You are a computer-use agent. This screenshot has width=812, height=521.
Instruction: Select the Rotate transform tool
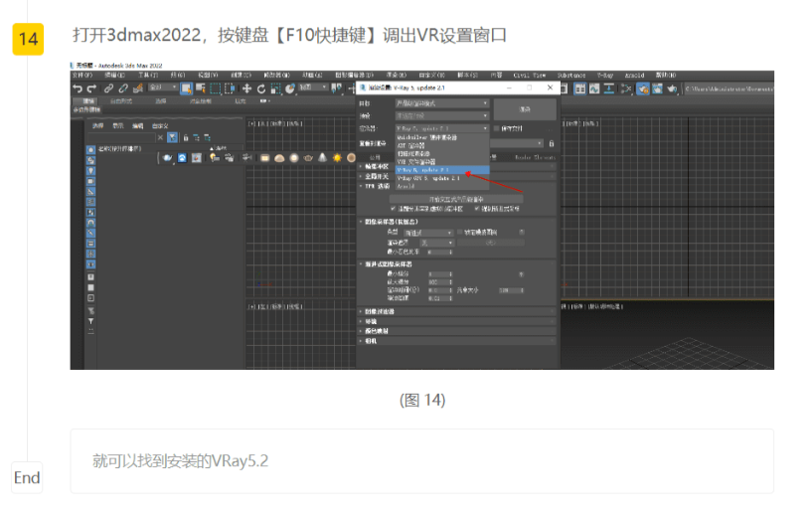coord(261,88)
